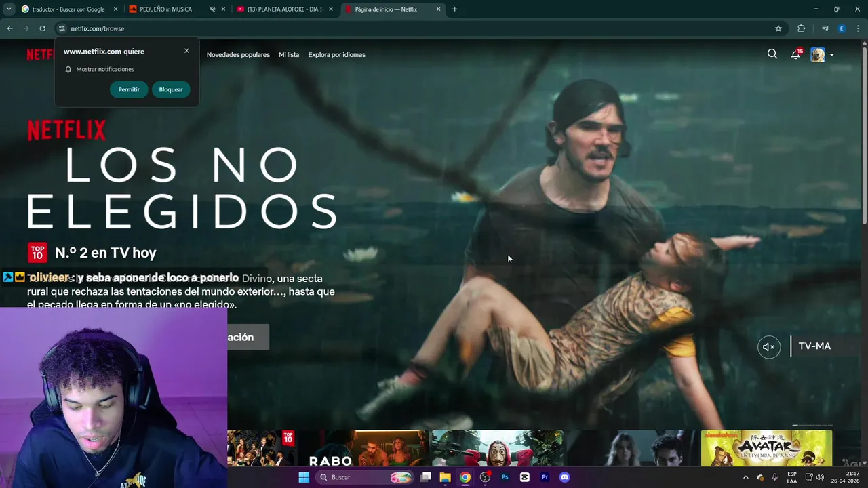
Task: Launch Premiere Pro from taskbar
Action: pos(545,477)
